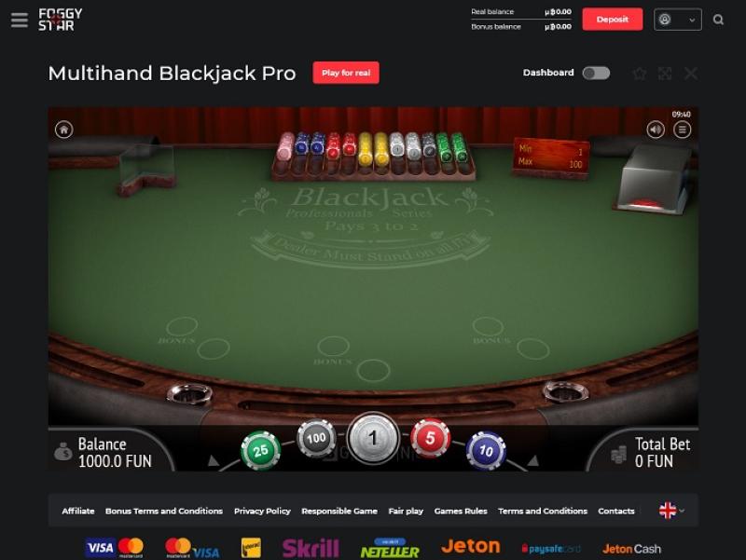The height and width of the screenshot is (560, 746).
Task: Pick the blue 10 chip
Action: pyautogui.click(x=486, y=450)
